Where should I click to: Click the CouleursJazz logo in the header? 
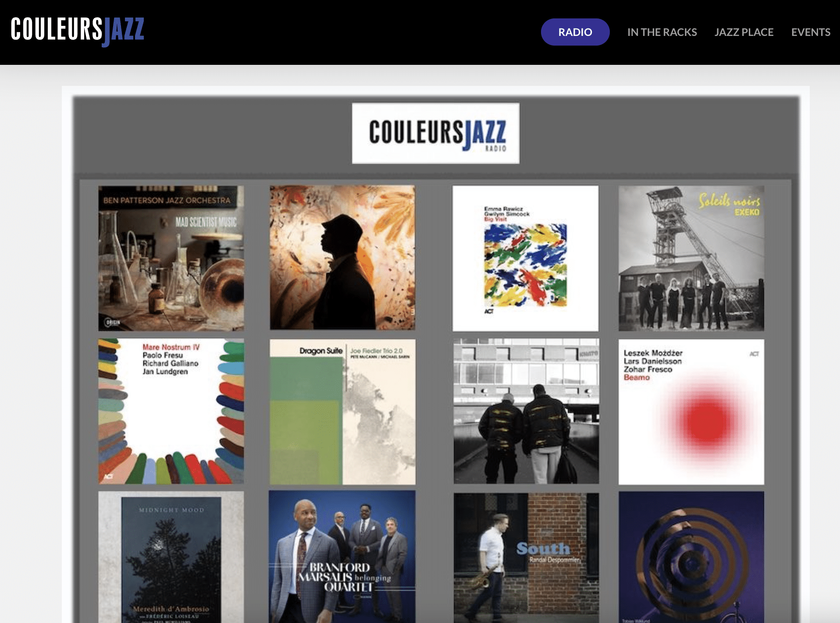[x=78, y=32]
